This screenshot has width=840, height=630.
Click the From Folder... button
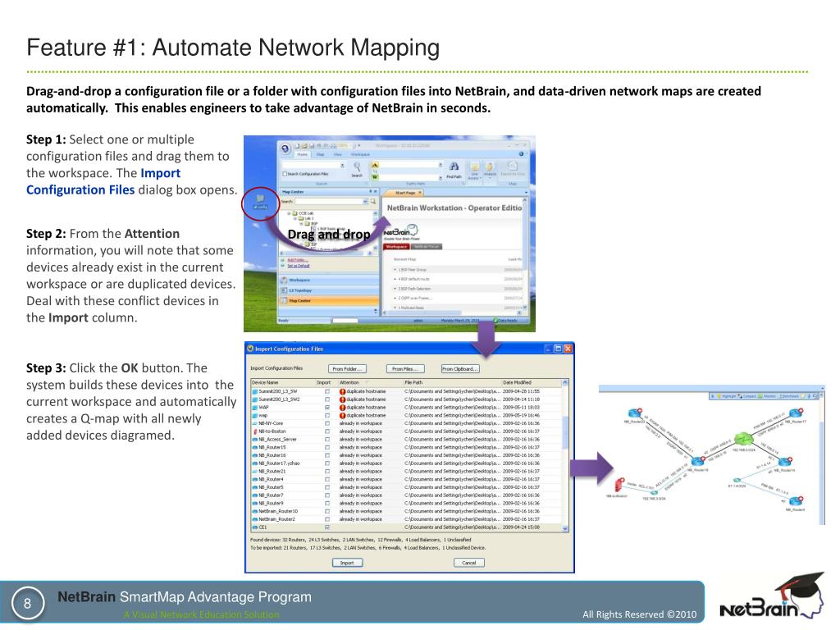click(348, 368)
